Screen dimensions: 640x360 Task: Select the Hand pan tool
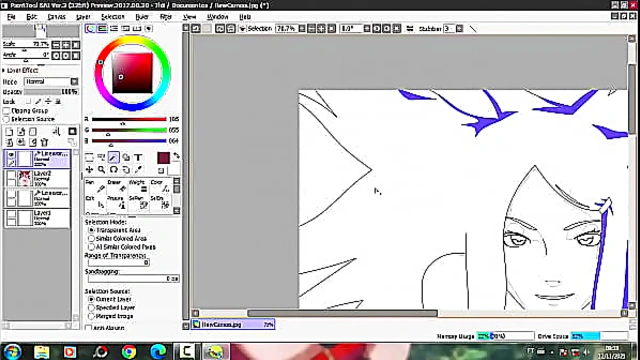pos(126,170)
